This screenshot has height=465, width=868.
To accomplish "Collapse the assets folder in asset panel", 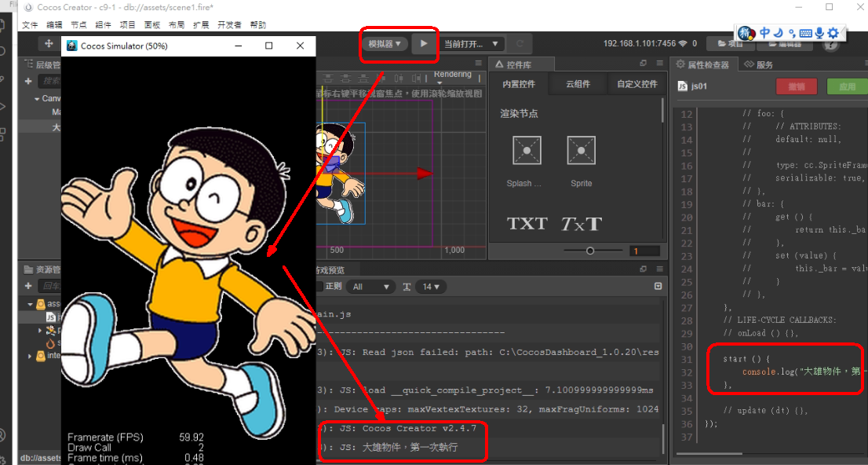I will (x=30, y=304).
